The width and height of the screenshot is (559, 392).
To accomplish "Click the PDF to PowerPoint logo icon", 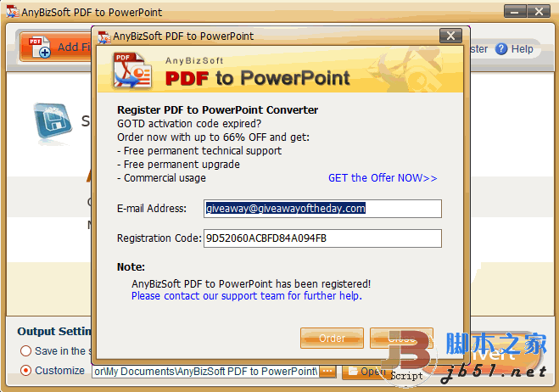I will point(132,70).
